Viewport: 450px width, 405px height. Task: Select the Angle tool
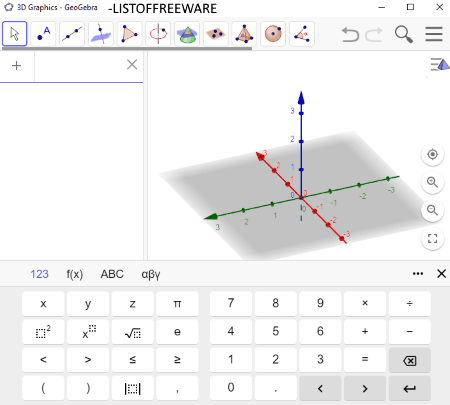click(302, 34)
